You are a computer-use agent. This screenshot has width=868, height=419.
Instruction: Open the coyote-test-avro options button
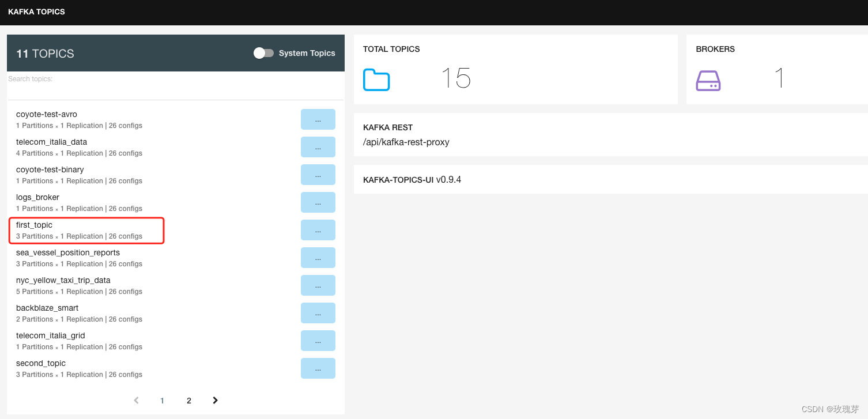pyautogui.click(x=318, y=119)
